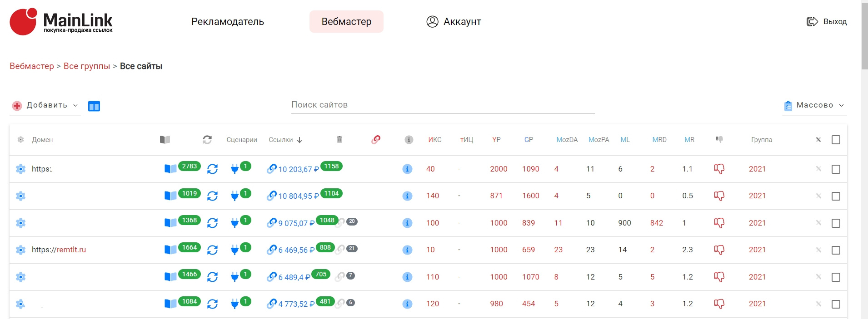The width and height of the screenshot is (868, 319).
Task: Toggle the select-all checkbox in header
Action: [836, 140]
